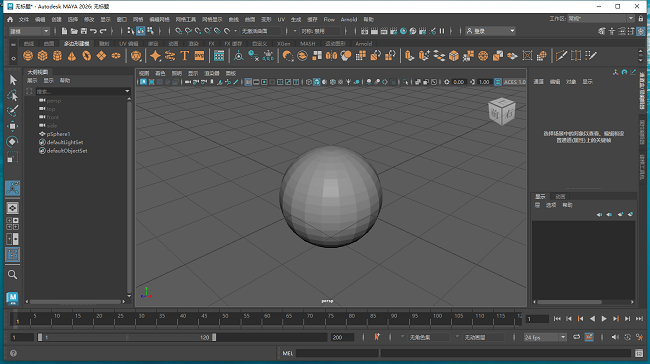Click the help question mark icon
The image size is (650, 364).
[x=13, y=353]
